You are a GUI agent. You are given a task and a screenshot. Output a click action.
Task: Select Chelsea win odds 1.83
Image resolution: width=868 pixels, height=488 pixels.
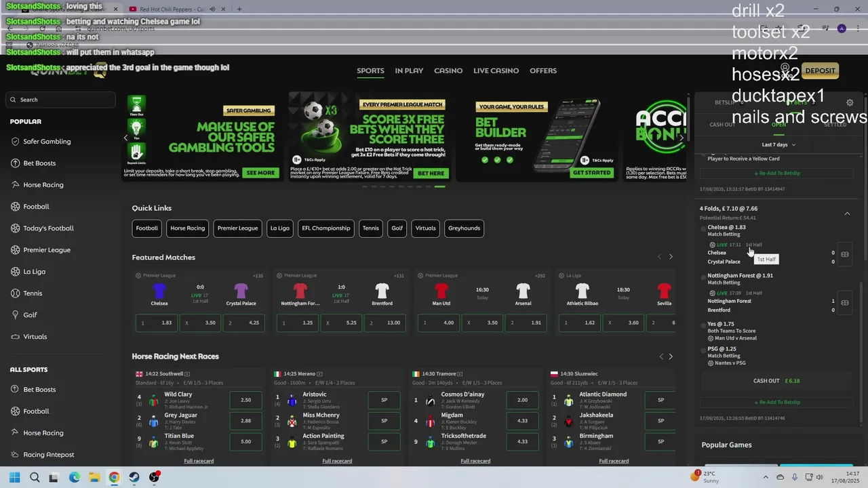tap(157, 323)
